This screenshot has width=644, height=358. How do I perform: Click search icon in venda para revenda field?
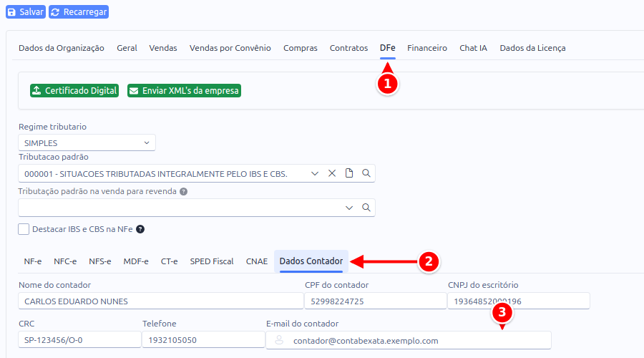point(366,208)
